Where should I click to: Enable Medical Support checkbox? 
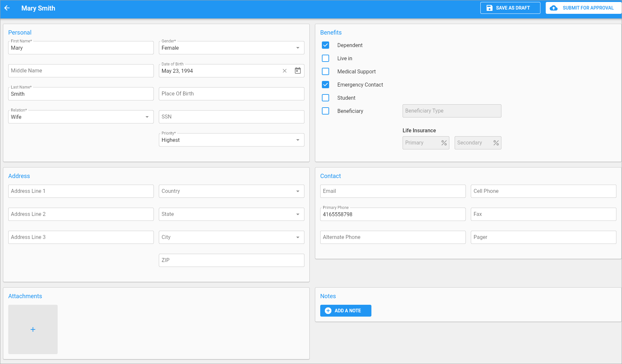pyautogui.click(x=325, y=71)
